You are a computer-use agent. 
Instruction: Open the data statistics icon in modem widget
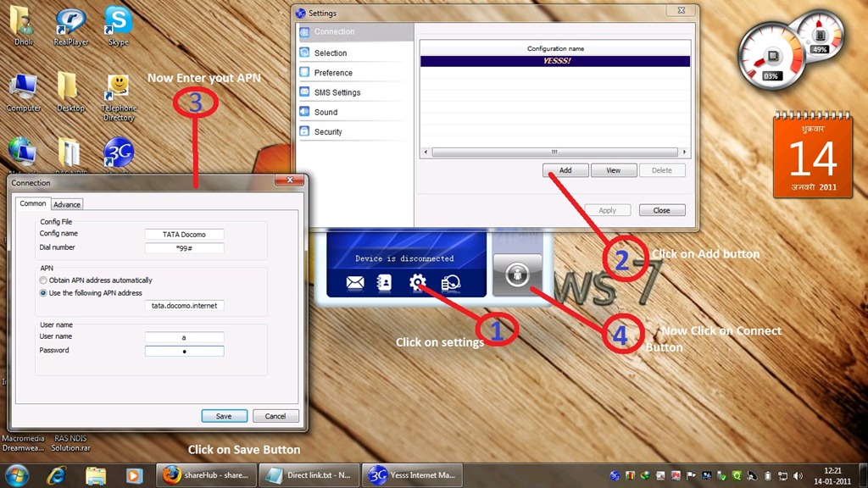(451, 284)
